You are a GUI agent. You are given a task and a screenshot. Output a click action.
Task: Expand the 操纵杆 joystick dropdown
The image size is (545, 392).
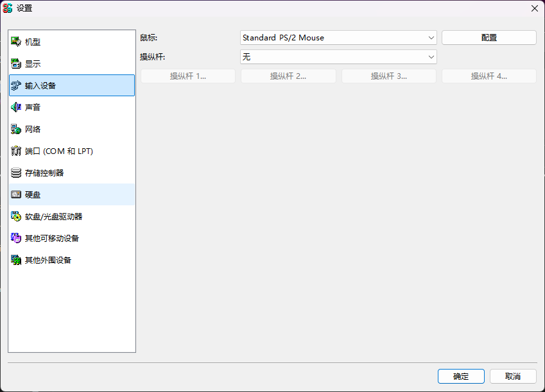[x=338, y=57]
